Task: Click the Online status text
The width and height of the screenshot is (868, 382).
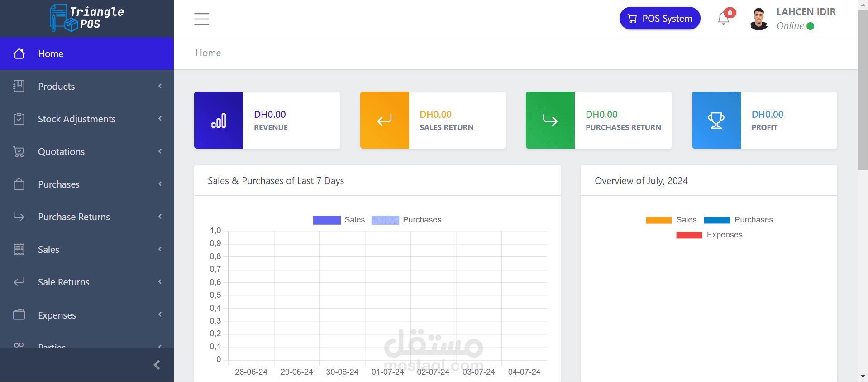Action: pos(790,26)
